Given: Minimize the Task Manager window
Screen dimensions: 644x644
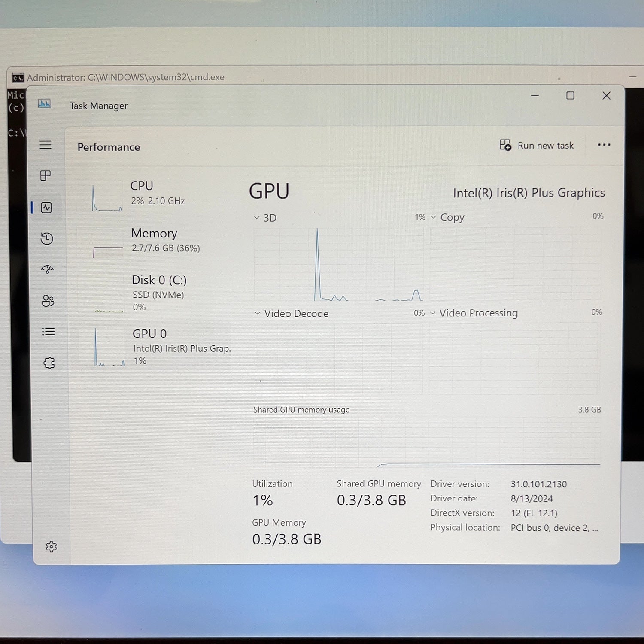Looking at the screenshot, I should pos(535,95).
